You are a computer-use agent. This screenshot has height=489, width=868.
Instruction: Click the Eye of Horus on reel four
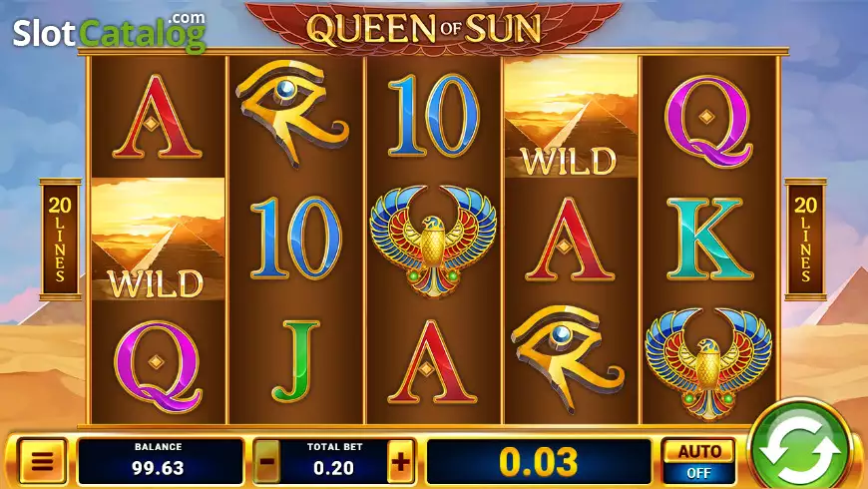(567, 357)
